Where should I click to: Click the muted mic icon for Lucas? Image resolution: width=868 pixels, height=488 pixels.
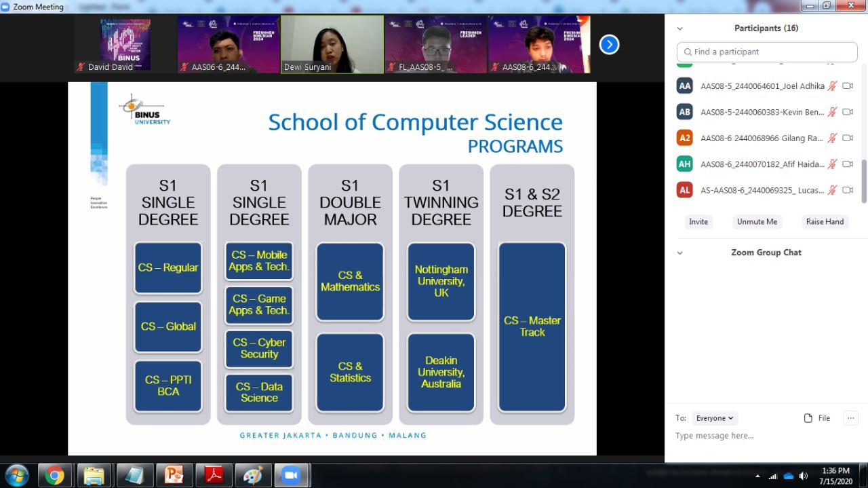tap(833, 190)
